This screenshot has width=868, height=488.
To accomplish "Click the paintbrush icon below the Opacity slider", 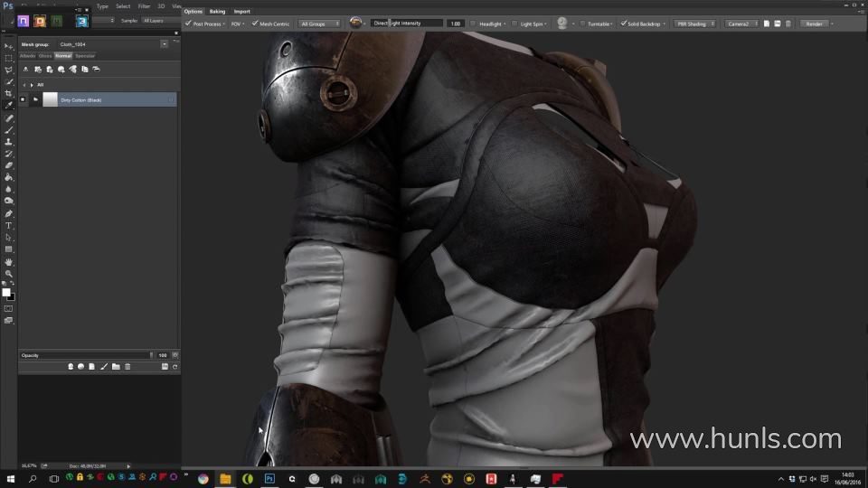I will point(104,366).
